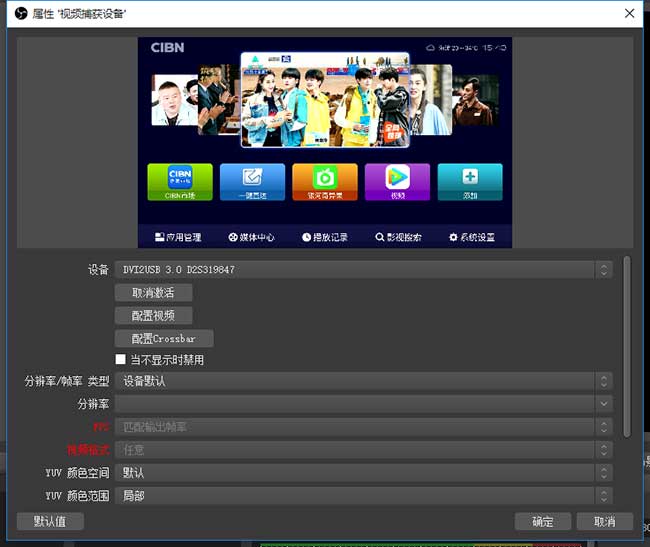
Task: Click the 配置视频 button
Action: click(x=154, y=315)
